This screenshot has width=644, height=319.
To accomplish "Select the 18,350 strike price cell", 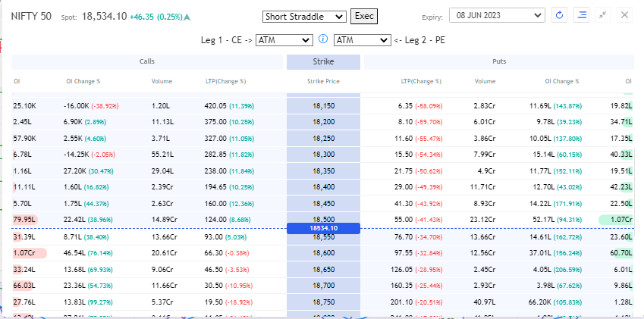I will [x=323, y=171].
